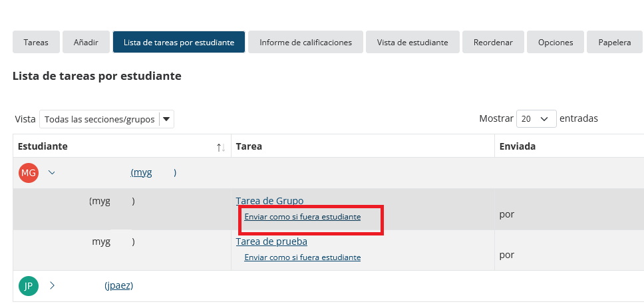
Task: Open the Tarea de Grupo link
Action: tap(269, 201)
